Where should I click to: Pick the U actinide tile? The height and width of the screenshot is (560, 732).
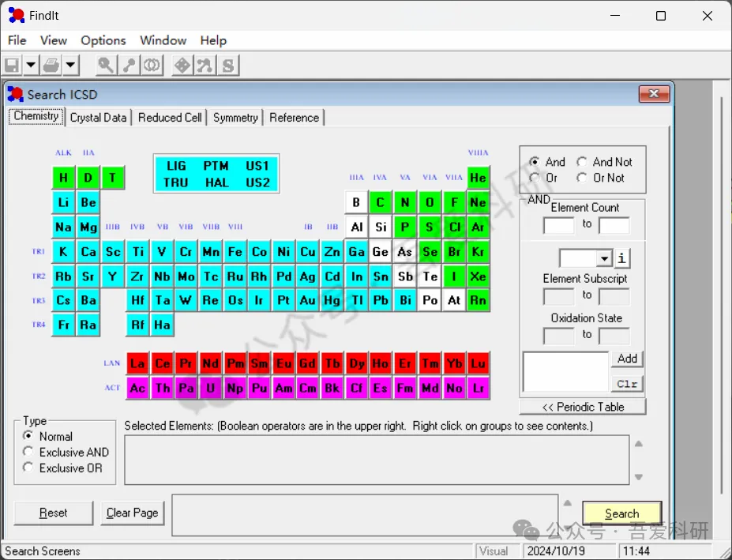click(211, 388)
